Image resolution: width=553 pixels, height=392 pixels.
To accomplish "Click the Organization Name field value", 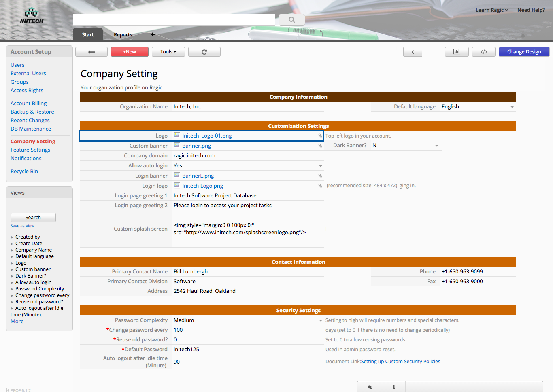I will 248,107.
